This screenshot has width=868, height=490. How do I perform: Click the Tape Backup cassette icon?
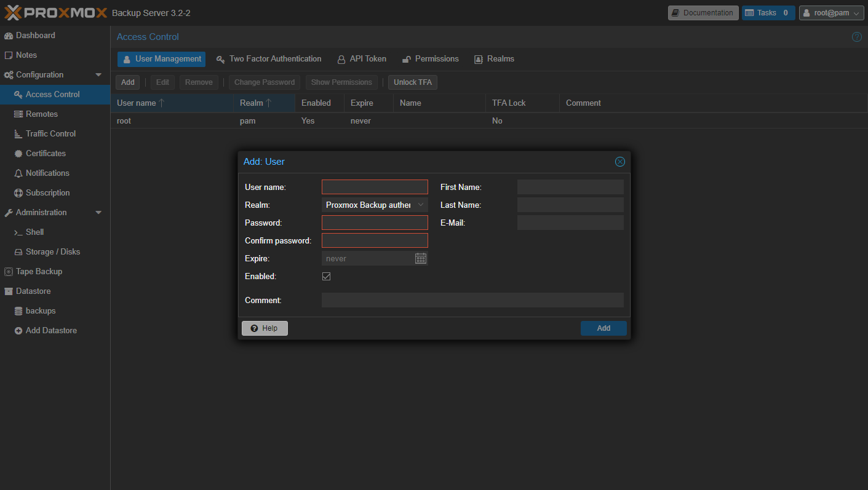click(x=9, y=272)
